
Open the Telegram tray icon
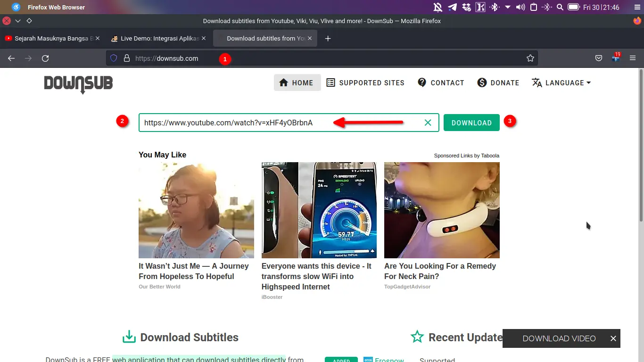point(452,7)
